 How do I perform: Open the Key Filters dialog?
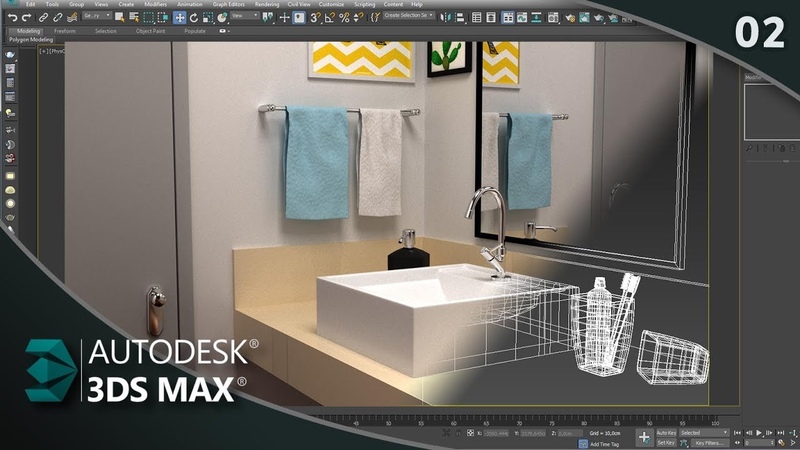708,443
